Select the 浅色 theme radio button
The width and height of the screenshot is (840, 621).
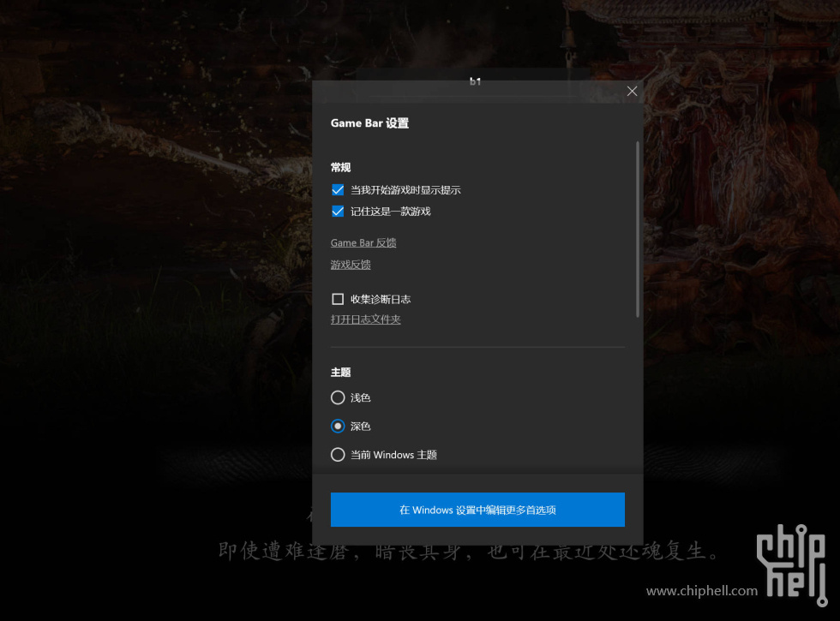click(338, 397)
